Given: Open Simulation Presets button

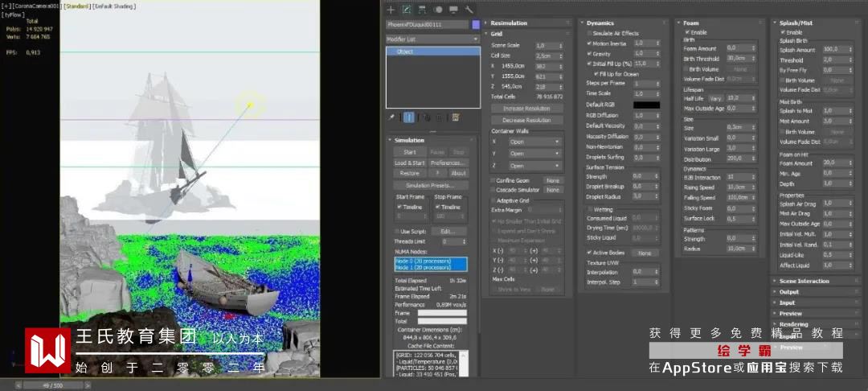Looking at the screenshot, I should point(431,186).
